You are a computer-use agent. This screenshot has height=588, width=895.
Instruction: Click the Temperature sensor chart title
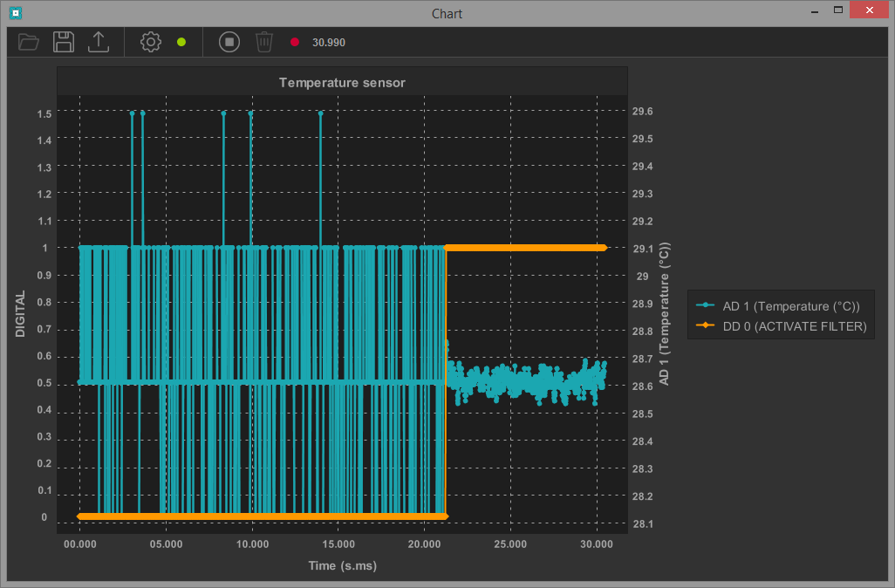tap(342, 83)
